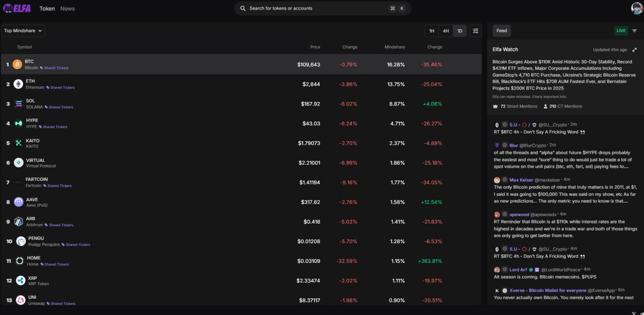Open PENGU Shared Tickers link

(75, 245)
